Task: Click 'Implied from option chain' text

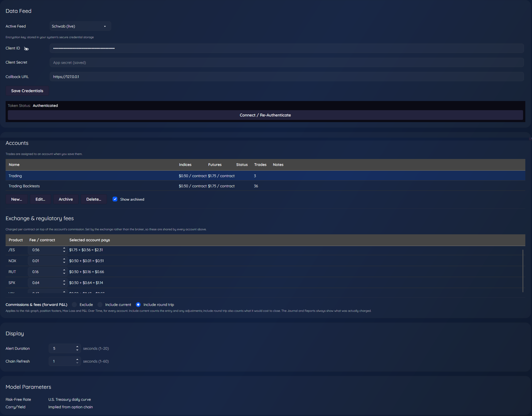Action: tap(71, 407)
